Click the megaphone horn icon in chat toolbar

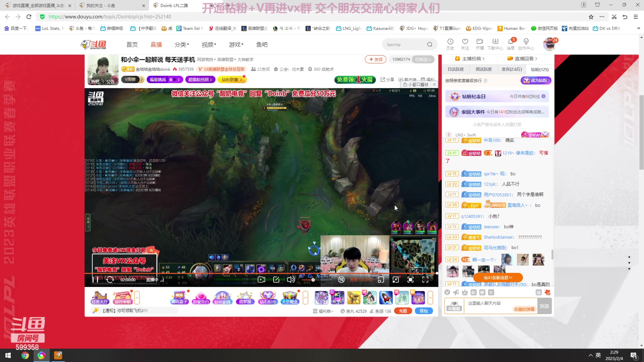(456, 292)
